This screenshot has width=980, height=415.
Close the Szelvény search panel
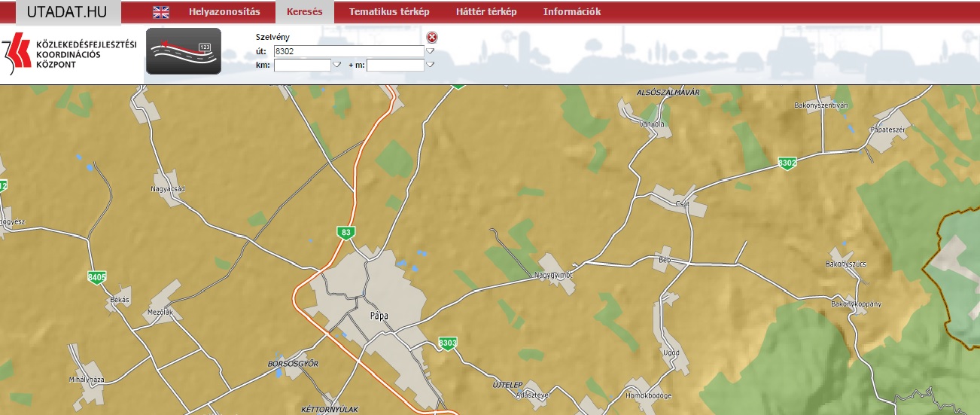(431, 38)
